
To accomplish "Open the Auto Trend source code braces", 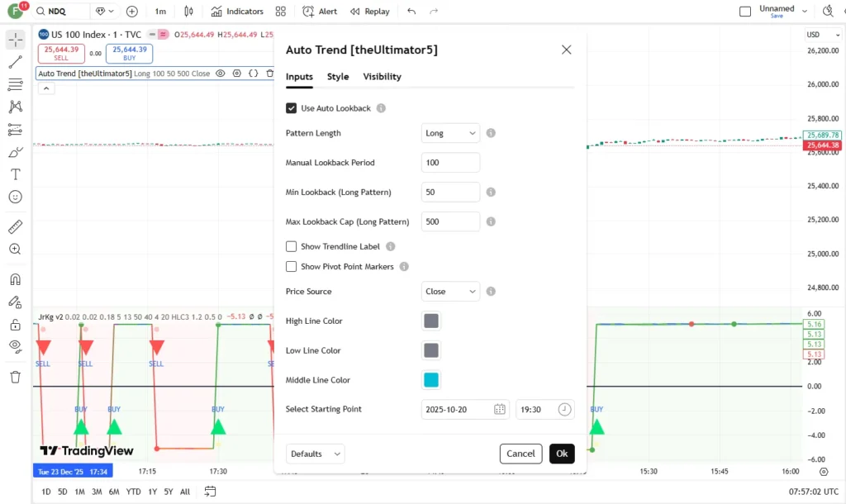I will click(x=253, y=74).
